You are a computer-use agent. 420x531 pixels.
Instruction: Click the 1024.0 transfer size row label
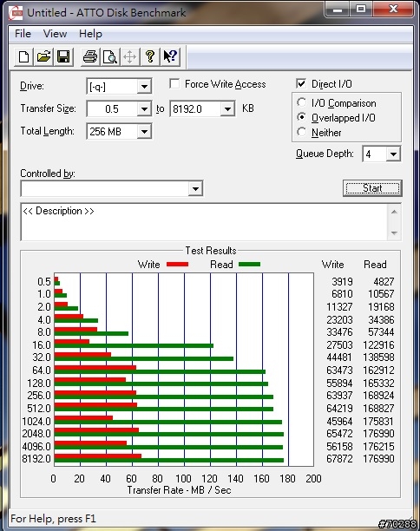(36, 422)
